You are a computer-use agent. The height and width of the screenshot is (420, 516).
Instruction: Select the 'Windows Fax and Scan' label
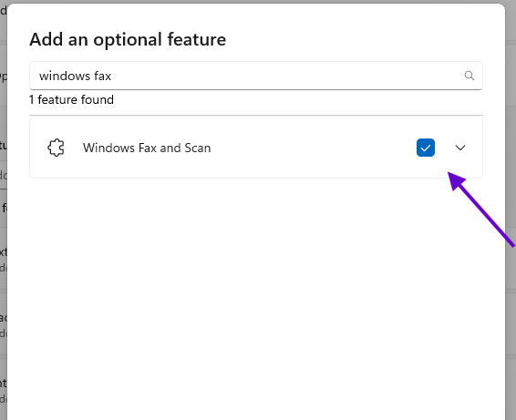[147, 148]
